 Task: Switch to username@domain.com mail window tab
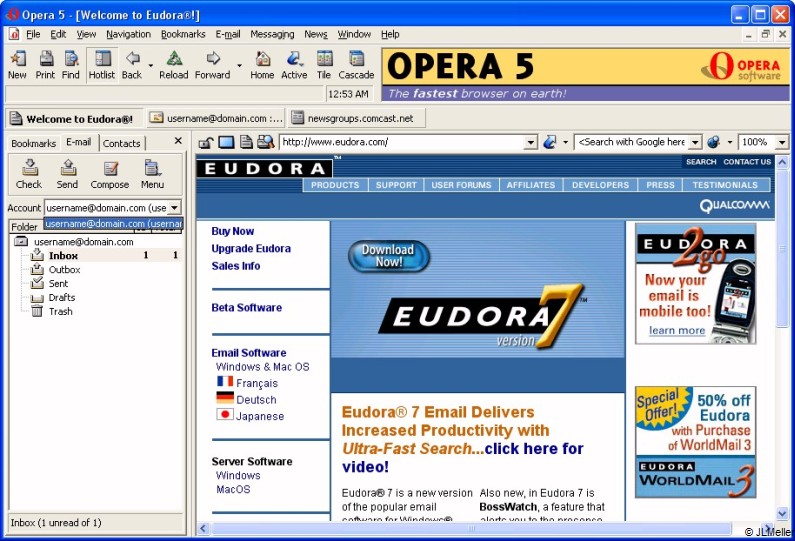216,118
